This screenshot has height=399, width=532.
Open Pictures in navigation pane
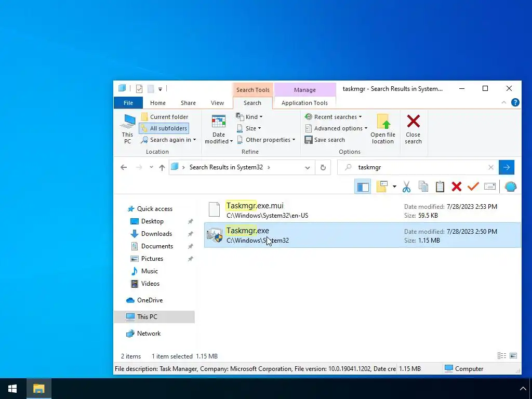coord(147,259)
